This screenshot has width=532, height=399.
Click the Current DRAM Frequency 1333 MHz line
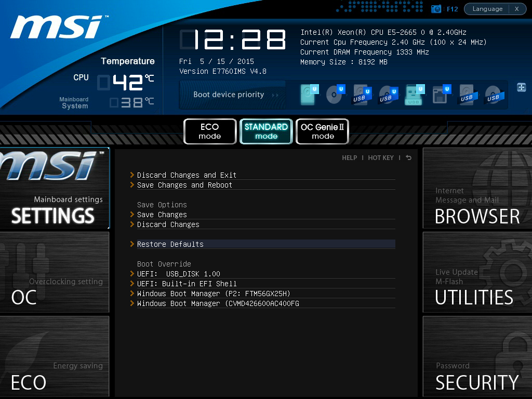pyautogui.click(x=364, y=52)
